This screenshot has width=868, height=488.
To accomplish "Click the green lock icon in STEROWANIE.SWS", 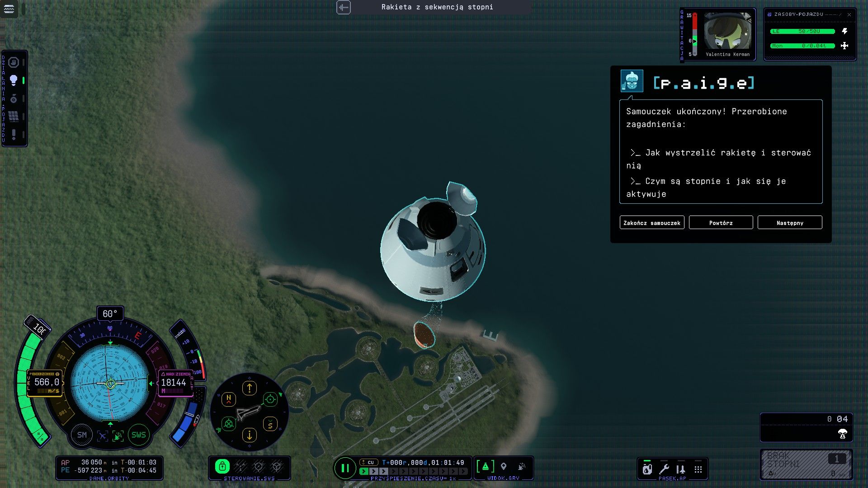I will 222,466.
